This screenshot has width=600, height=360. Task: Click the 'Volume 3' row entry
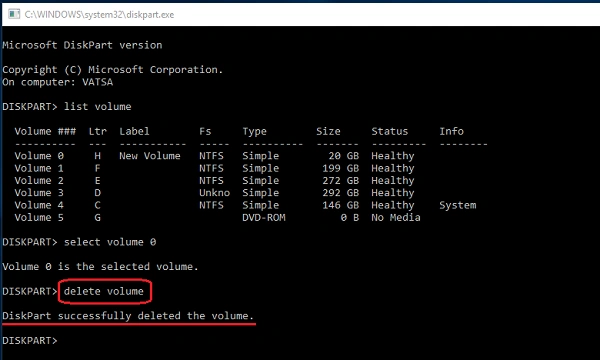[x=39, y=192]
